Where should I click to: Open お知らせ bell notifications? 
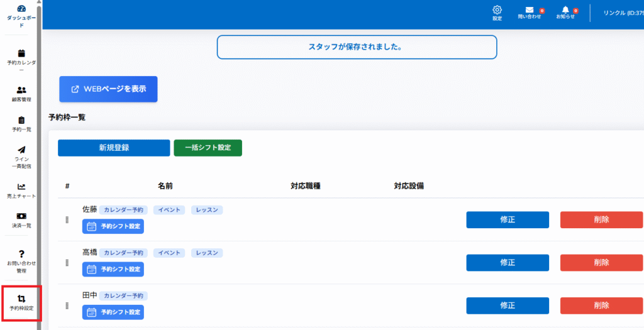click(565, 10)
